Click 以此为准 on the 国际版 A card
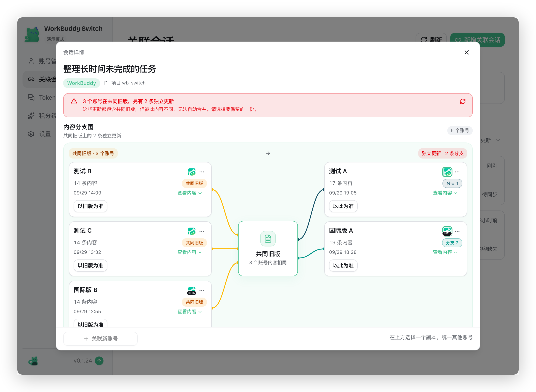The width and height of the screenshot is (536, 392). click(x=343, y=265)
